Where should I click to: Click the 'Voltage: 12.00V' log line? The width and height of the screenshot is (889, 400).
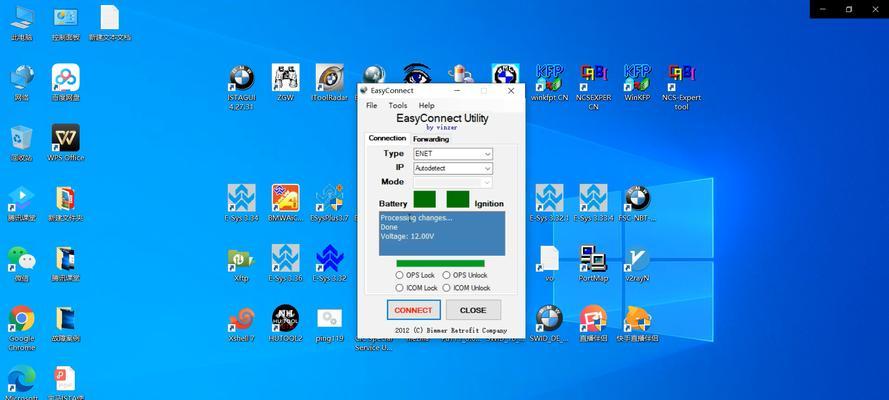click(407, 236)
